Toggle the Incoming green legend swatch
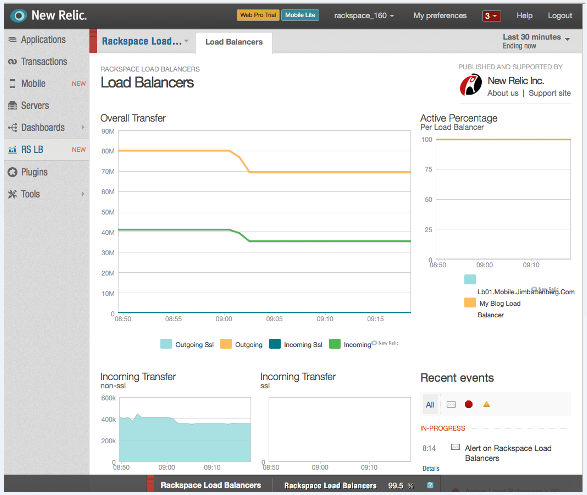 coord(335,344)
